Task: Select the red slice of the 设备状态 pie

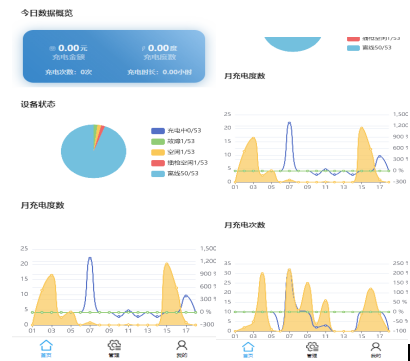Action: pos(100,133)
